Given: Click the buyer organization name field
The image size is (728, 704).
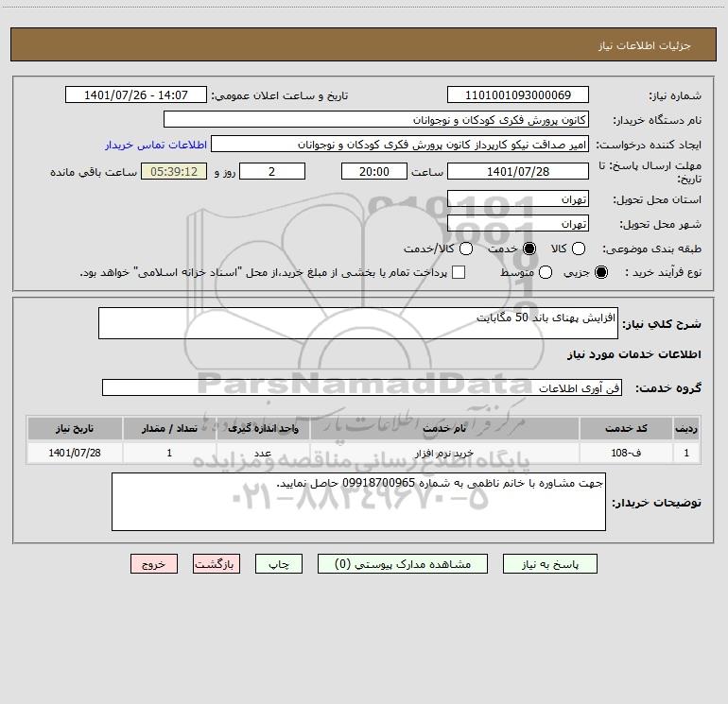Looking at the screenshot, I should pyautogui.click(x=376, y=120).
